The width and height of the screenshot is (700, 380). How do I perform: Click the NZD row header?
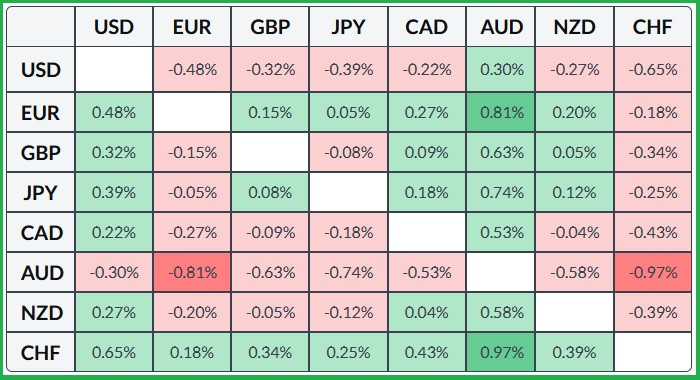pos(41,313)
